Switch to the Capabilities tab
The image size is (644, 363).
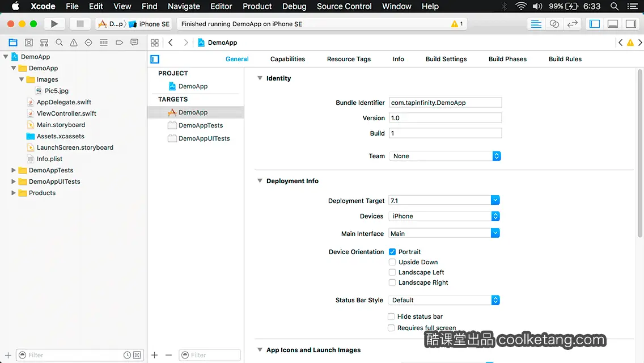coord(287,59)
